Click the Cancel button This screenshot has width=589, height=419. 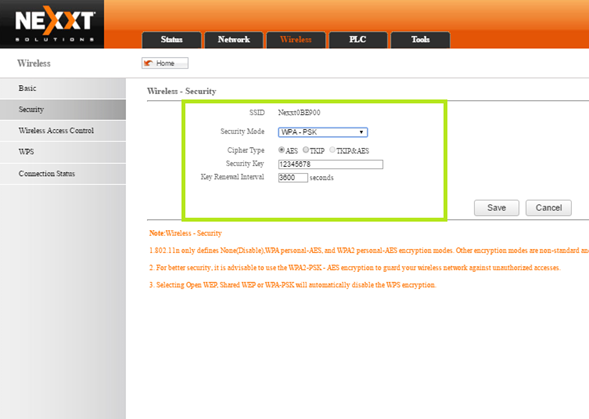click(x=548, y=208)
